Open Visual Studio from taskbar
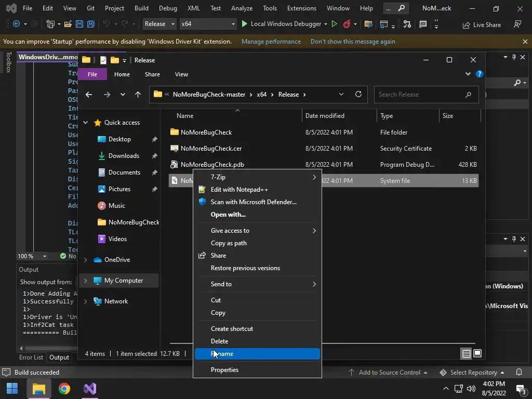Viewport: 532px width, 399px height. tap(90, 389)
